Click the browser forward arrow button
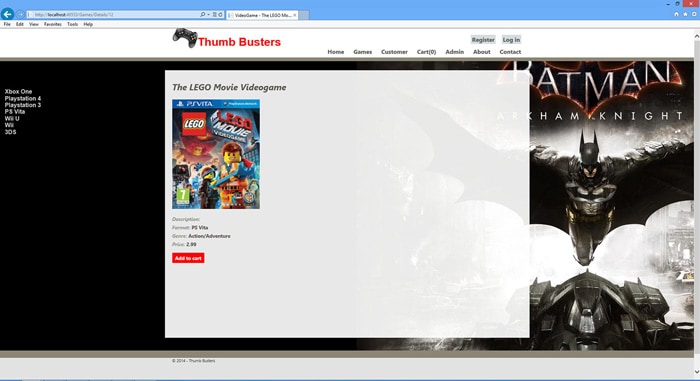Viewport: 700px width, 381px height. pyautogui.click(x=20, y=15)
